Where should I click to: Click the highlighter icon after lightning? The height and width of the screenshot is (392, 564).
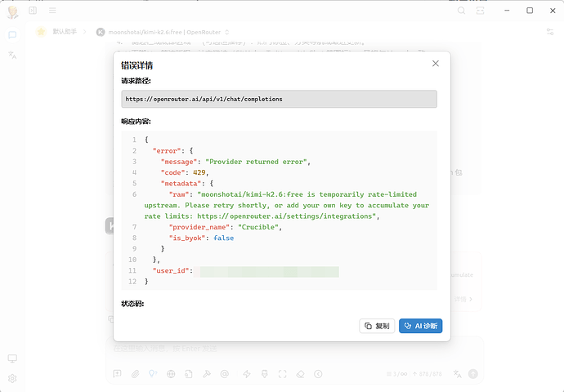point(265,374)
